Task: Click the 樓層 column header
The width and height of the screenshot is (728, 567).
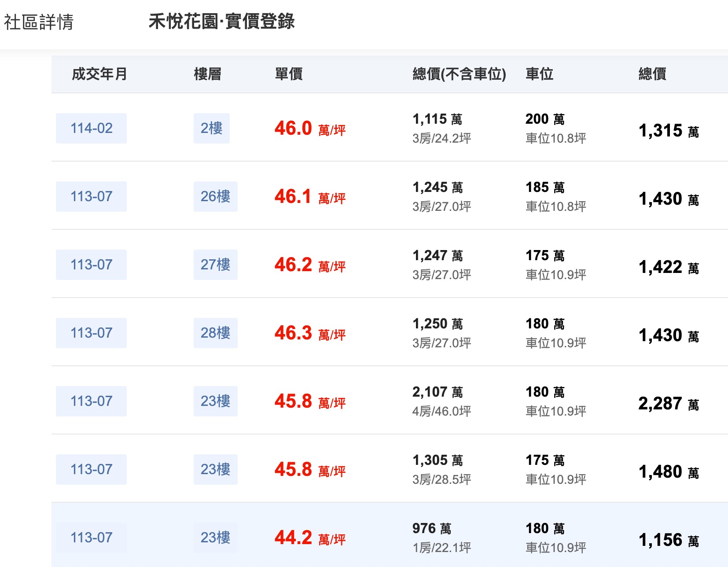Action: (x=207, y=74)
